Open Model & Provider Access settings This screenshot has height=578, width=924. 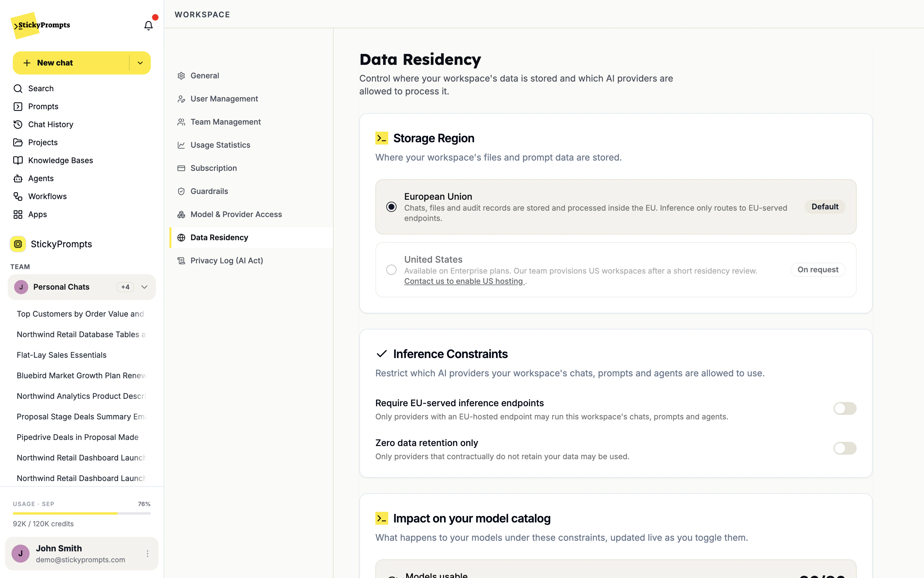click(x=251, y=215)
